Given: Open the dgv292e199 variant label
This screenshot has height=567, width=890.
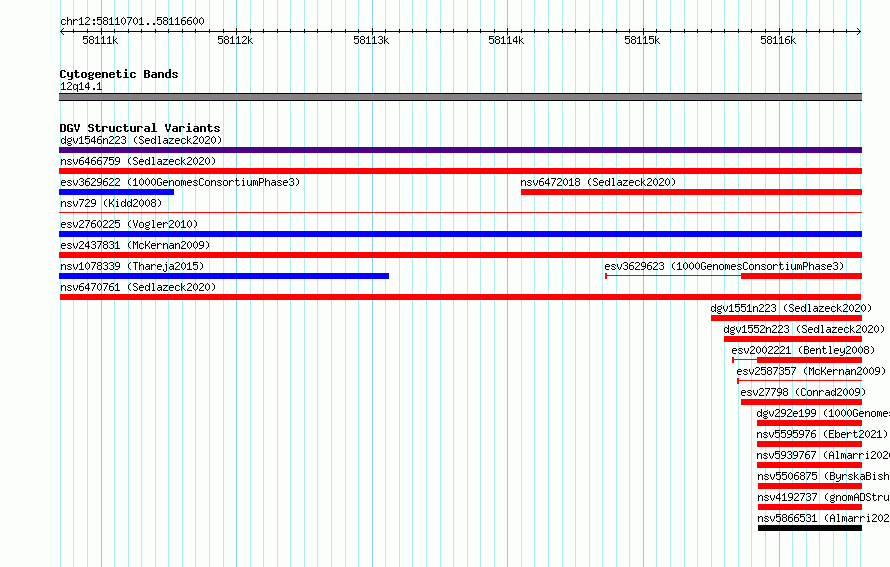Looking at the screenshot, I should click(823, 413).
